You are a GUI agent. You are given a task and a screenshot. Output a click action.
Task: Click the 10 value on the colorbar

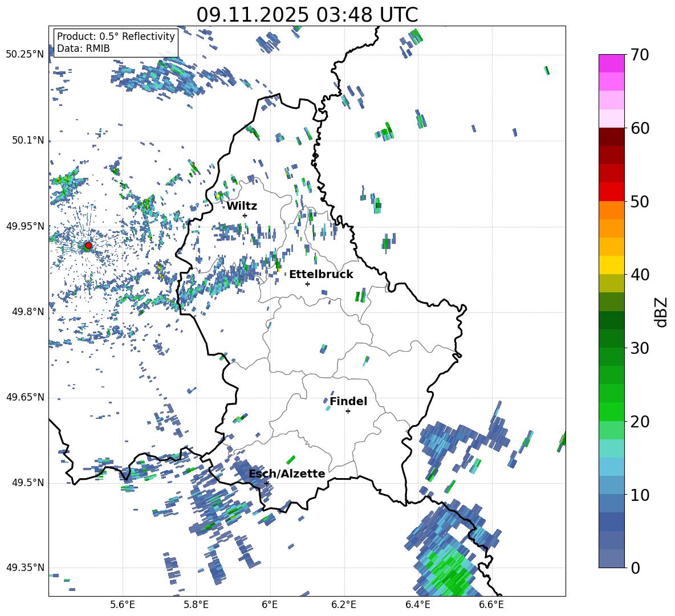pos(640,495)
